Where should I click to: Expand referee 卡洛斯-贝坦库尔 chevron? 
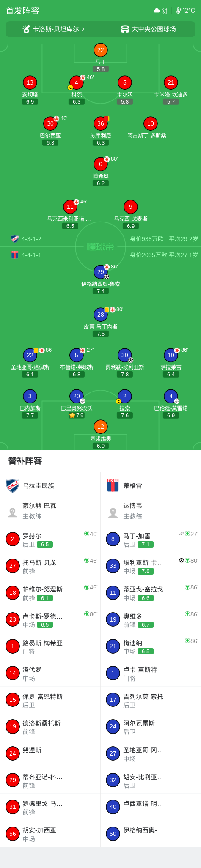pyautogui.click(x=83, y=29)
